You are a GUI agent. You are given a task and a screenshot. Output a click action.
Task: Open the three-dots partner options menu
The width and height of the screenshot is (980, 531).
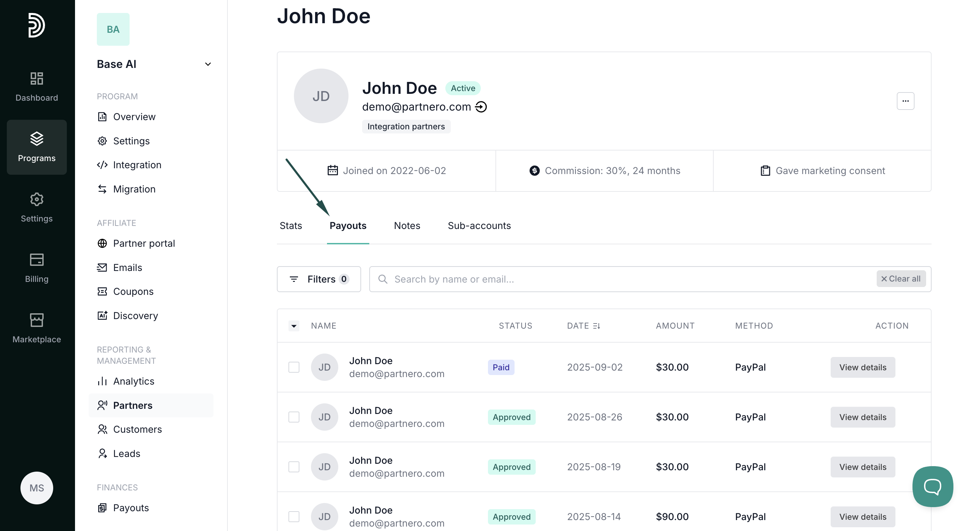pyautogui.click(x=905, y=101)
